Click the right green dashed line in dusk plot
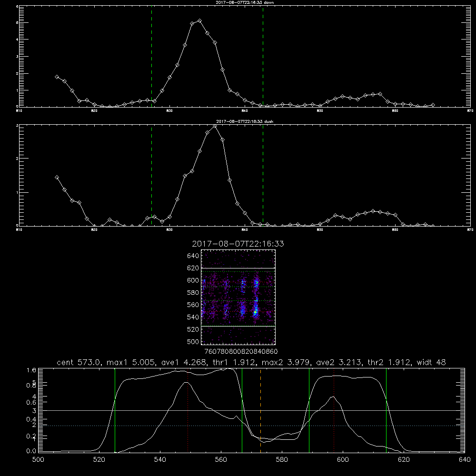 click(263, 176)
